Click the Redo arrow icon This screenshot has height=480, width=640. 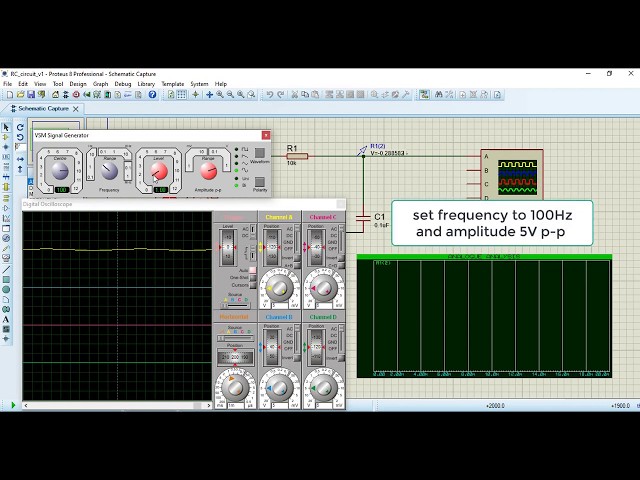[x=280, y=95]
